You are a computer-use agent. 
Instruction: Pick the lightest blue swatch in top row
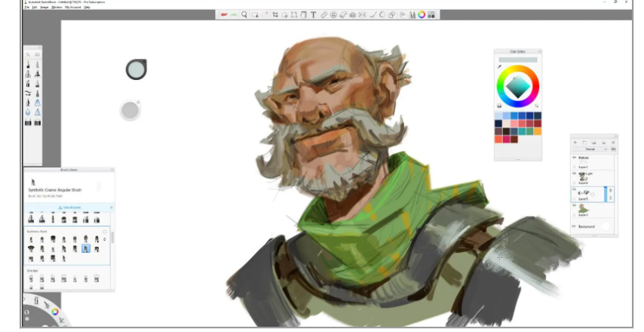point(498,116)
